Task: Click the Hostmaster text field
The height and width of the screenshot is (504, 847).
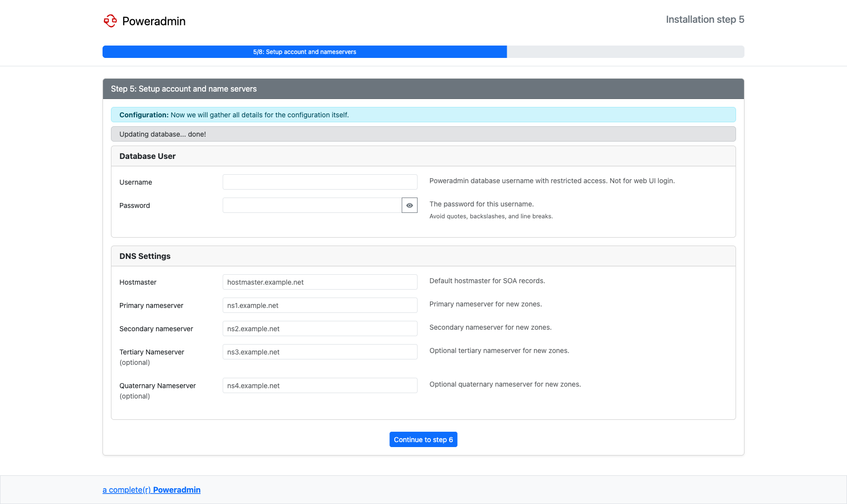Action: (319, 282)
